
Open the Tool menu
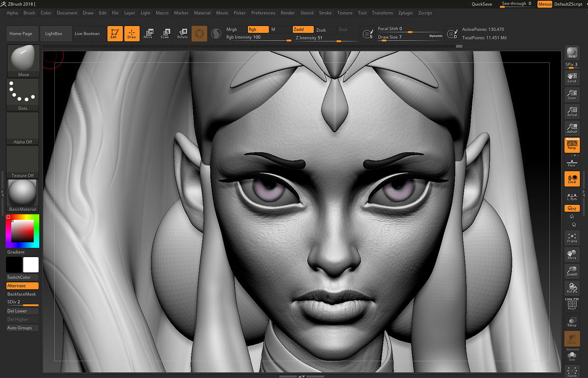362,13
